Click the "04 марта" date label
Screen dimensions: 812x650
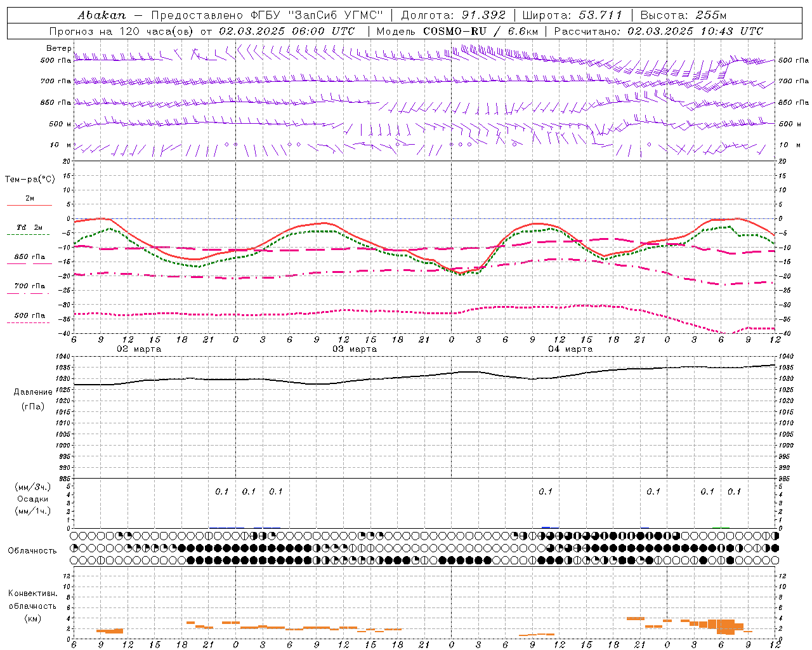570,349
